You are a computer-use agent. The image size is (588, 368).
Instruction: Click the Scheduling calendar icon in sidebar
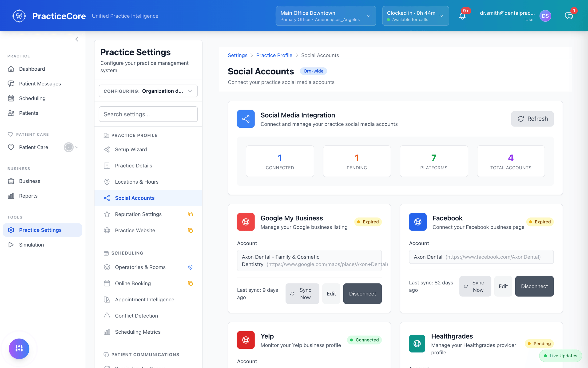click(11, 98)
